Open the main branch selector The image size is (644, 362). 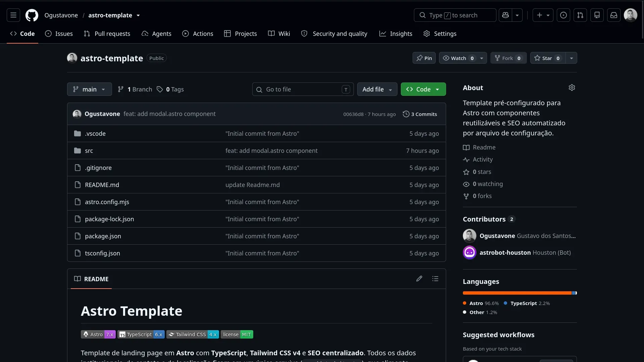click(x=90, y=89)
